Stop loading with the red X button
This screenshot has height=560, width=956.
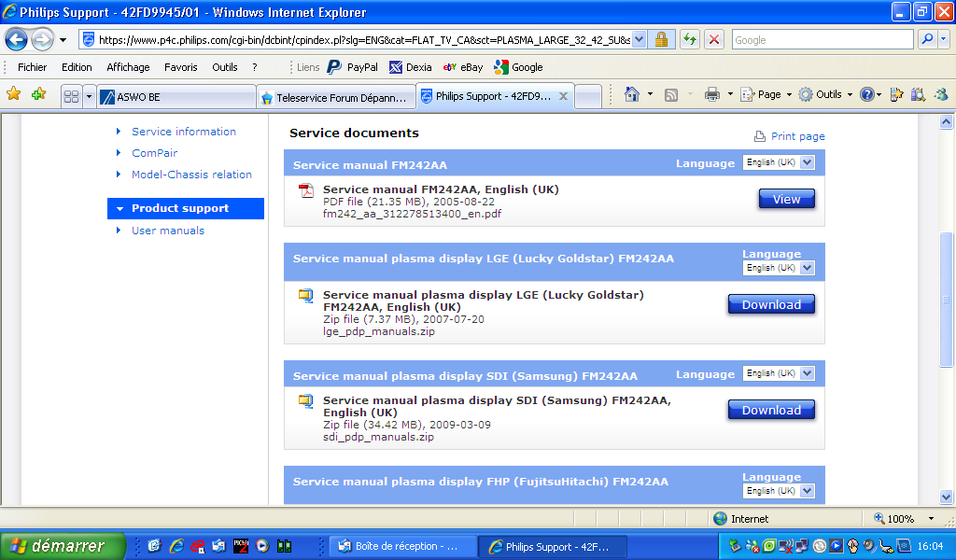(x=714, y=40)
